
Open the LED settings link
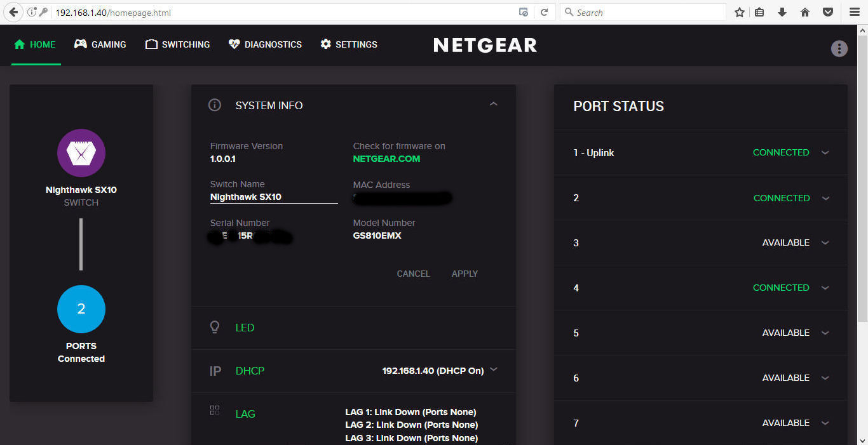[x=245, y=328]
